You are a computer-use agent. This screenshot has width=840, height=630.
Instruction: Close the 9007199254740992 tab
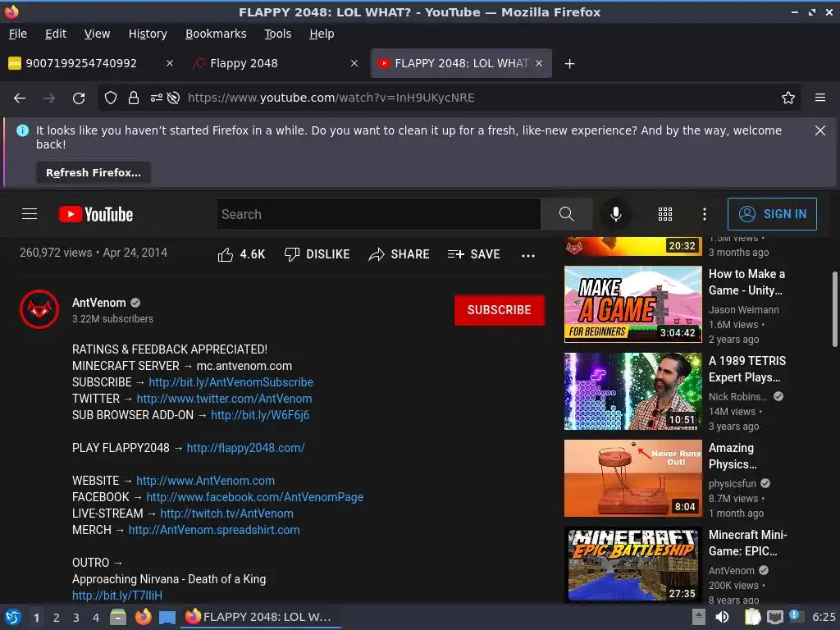click(169, 64)
